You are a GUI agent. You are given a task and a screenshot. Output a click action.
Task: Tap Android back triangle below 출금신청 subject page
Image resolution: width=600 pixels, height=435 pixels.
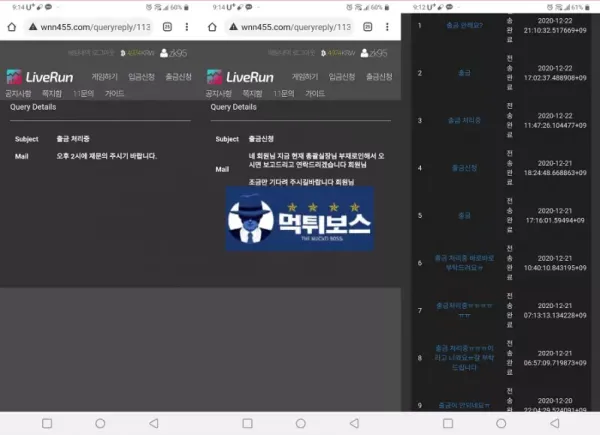tap(354, 423)
